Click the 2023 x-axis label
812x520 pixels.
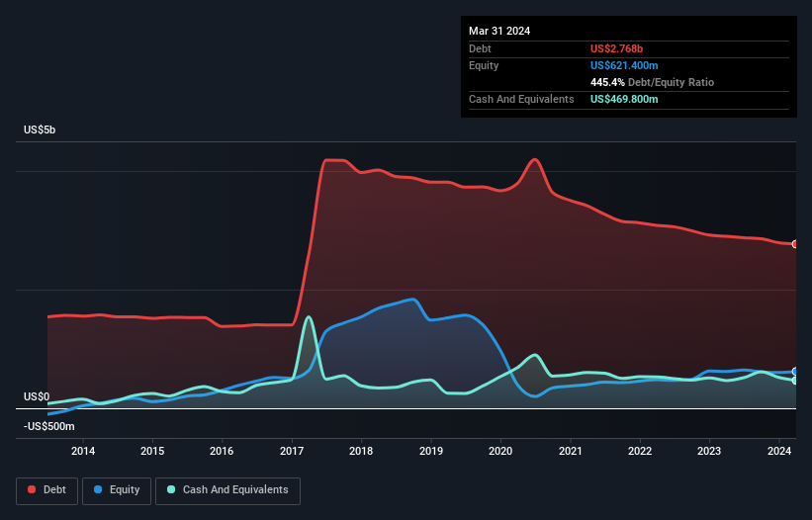709,451
